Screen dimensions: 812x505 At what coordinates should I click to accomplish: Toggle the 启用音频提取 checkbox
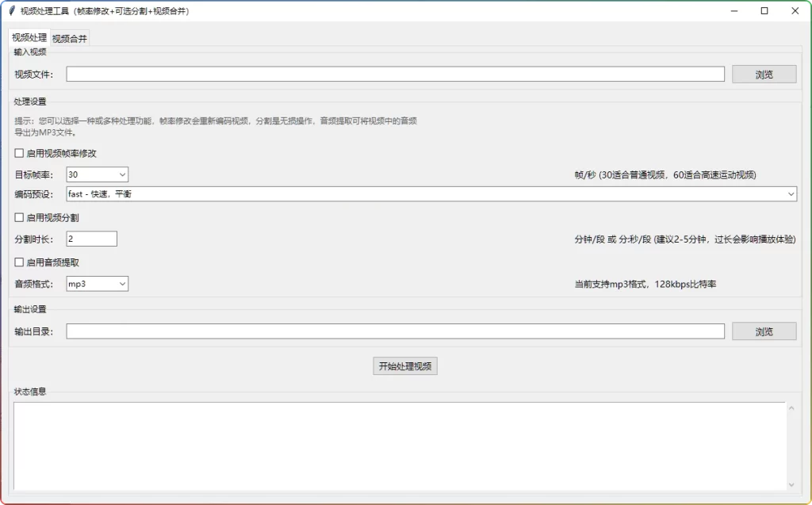(18, 262)
